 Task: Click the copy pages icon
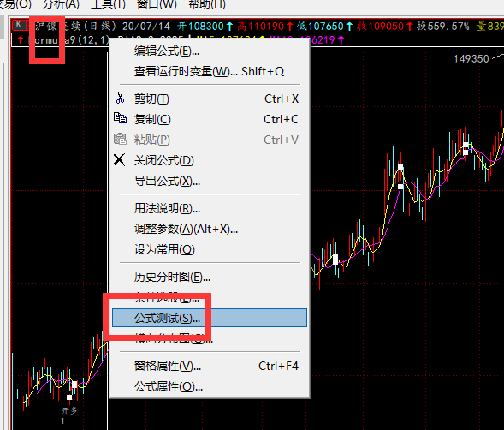[x=120, y=118]
